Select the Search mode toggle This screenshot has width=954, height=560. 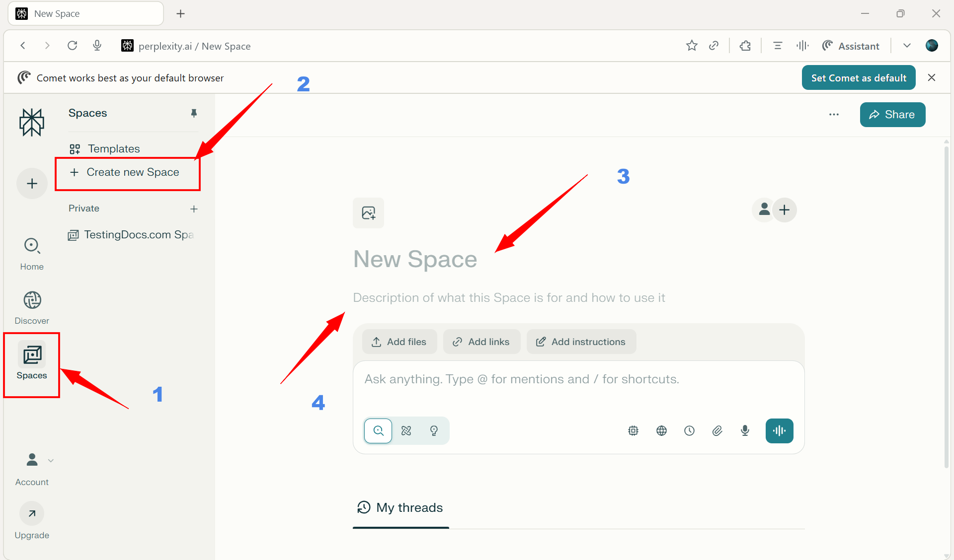[378, 430]
